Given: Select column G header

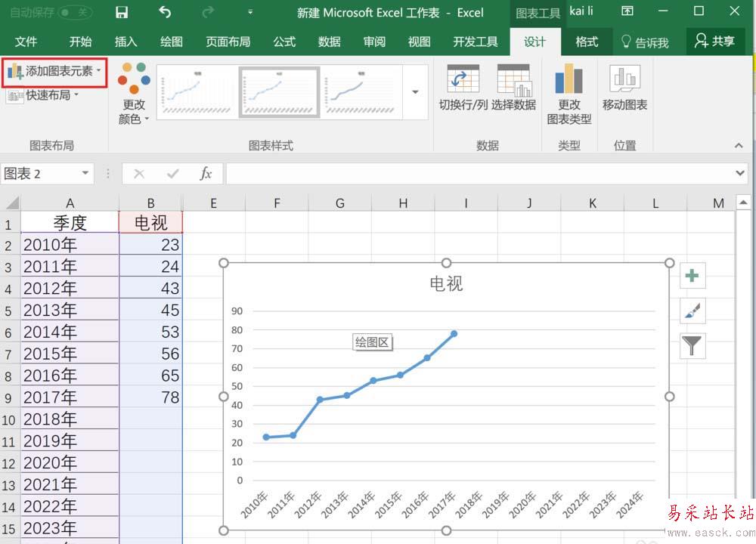Looking at the screenshot, I should [x=340, y=202].
